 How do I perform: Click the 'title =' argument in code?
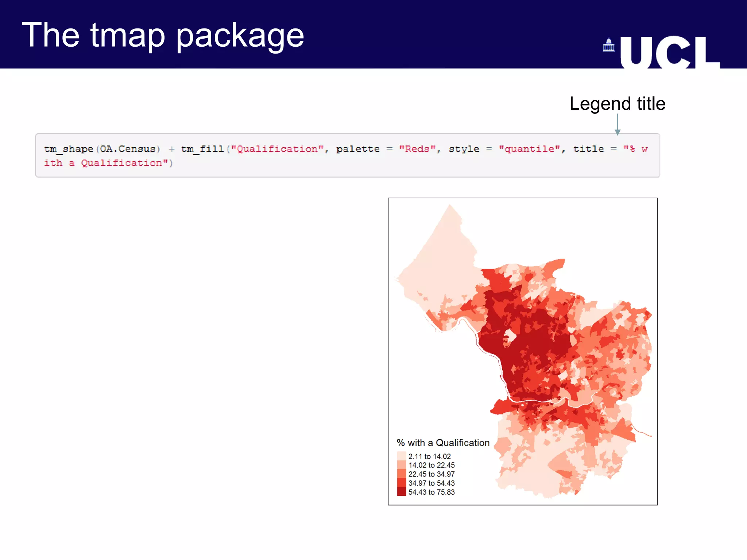[595, 149]
